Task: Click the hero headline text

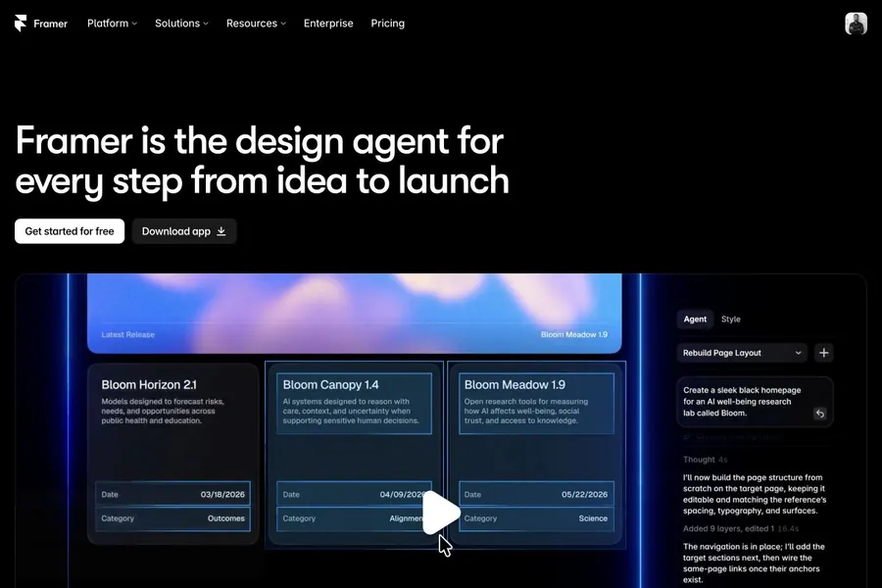Action: point(262,161)
